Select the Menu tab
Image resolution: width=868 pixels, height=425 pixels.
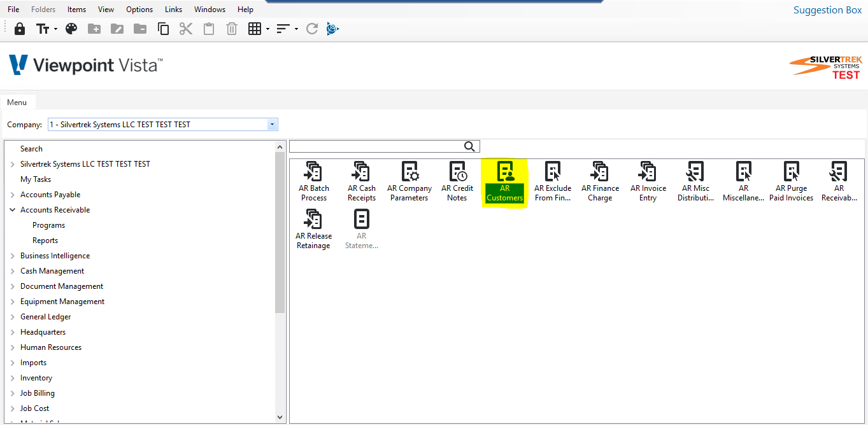pyautogui.click(x=17, y=102)
